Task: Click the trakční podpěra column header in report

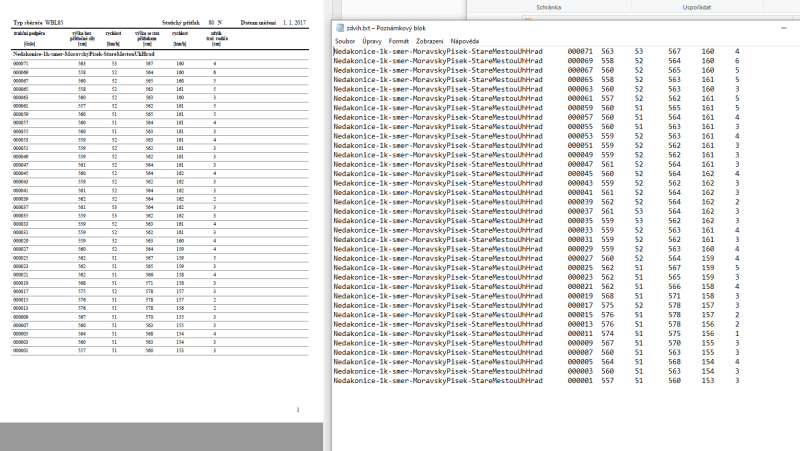Action: click(30, 38)
